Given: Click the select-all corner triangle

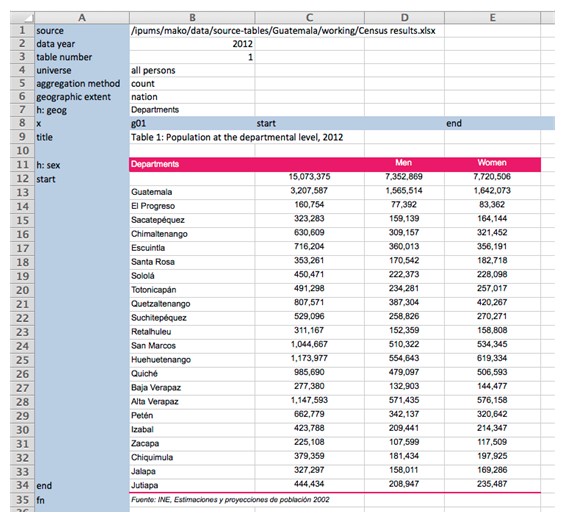Looking at the screenshot, I should pos(22,17).
